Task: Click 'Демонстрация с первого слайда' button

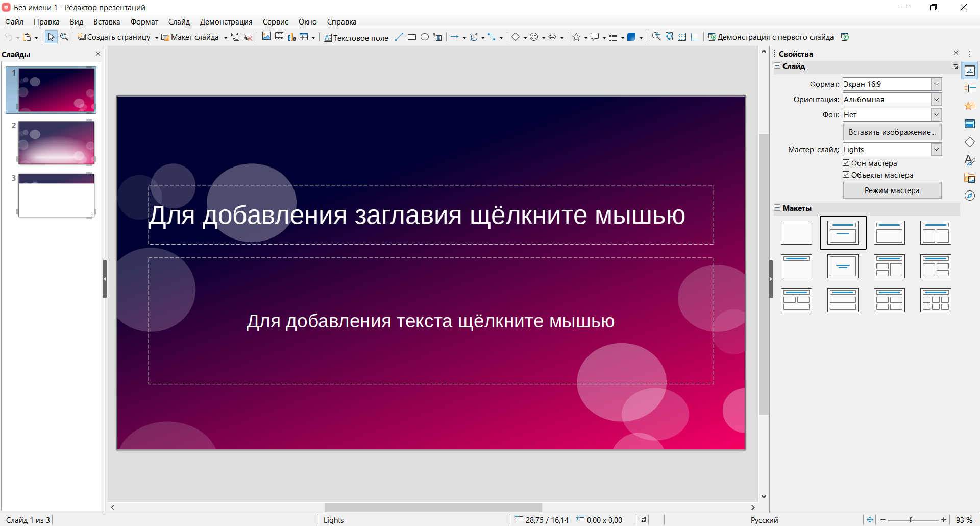Action: click(x=771, y=37)
